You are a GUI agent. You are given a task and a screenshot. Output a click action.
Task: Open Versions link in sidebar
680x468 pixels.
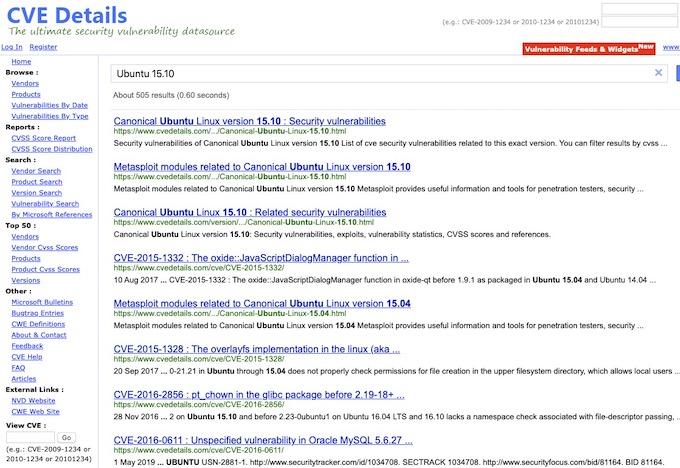point(26,280)
